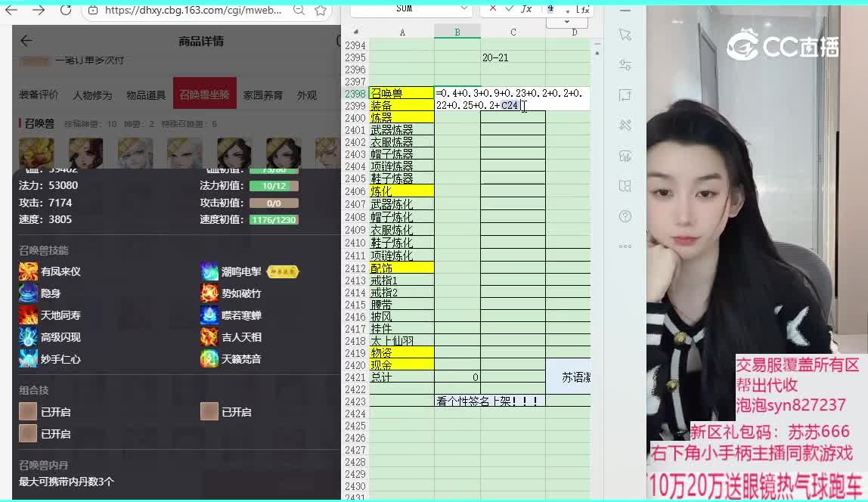The height and width of the screenshot is (502, 868).
Task: Click the 势如破竹 skill icon
Action: coord(209,293)
